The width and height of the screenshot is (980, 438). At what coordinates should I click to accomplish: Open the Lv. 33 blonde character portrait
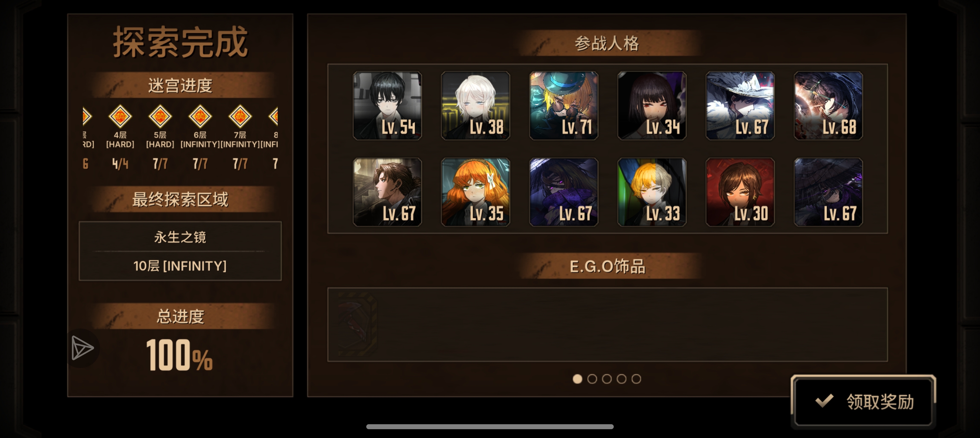coord(652,193)
